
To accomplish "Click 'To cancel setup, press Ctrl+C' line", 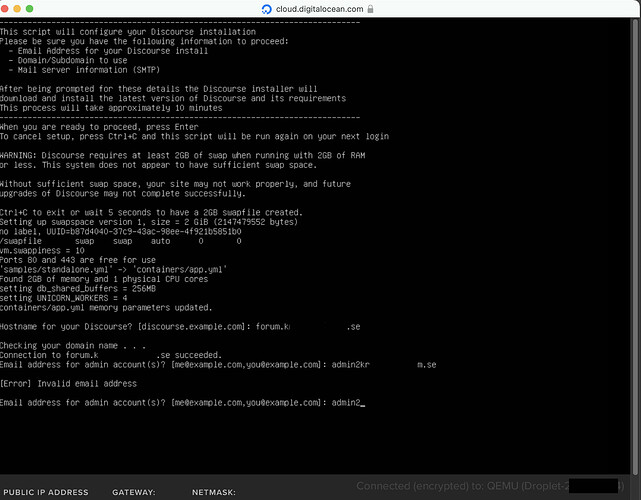I will coord(195,136).
